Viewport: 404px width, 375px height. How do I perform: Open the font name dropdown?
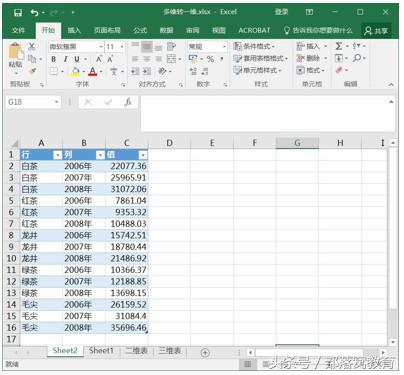point(101,47)
